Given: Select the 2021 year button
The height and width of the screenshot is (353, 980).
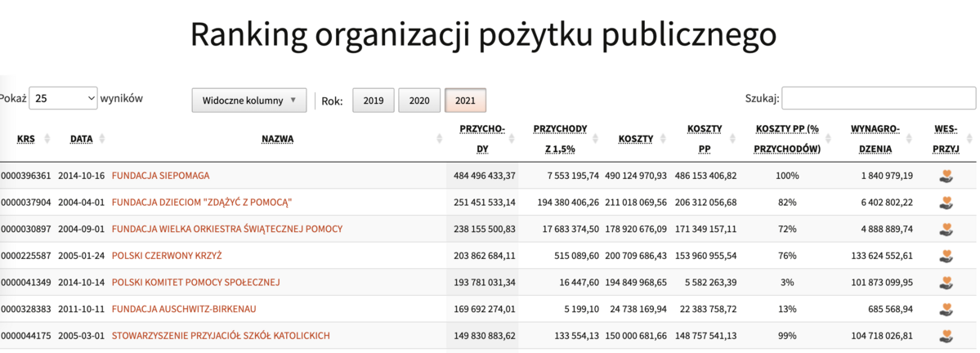Looking at the screenshot, I should click(465, 101).
